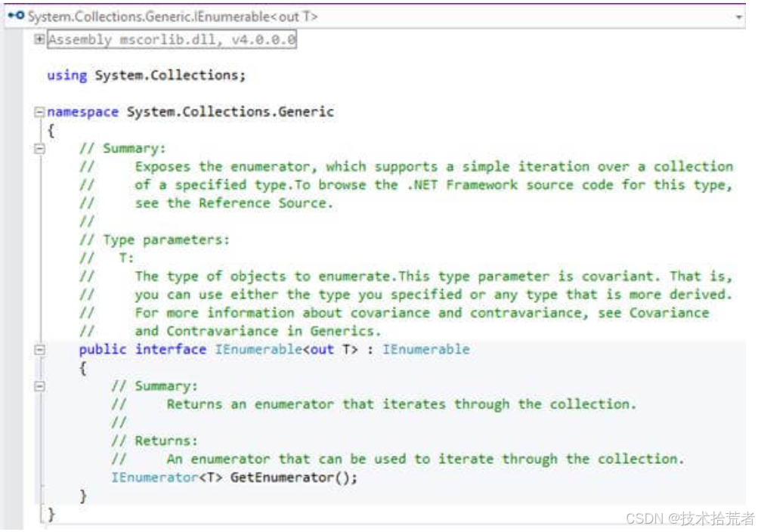Click System.Collections in the using directive
758x532 pixels.
[x=167, y=75]
